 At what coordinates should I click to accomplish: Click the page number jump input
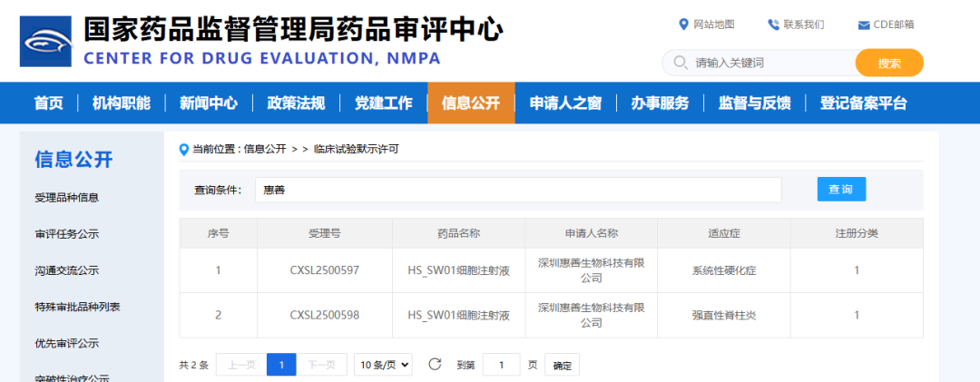point(501,365)
